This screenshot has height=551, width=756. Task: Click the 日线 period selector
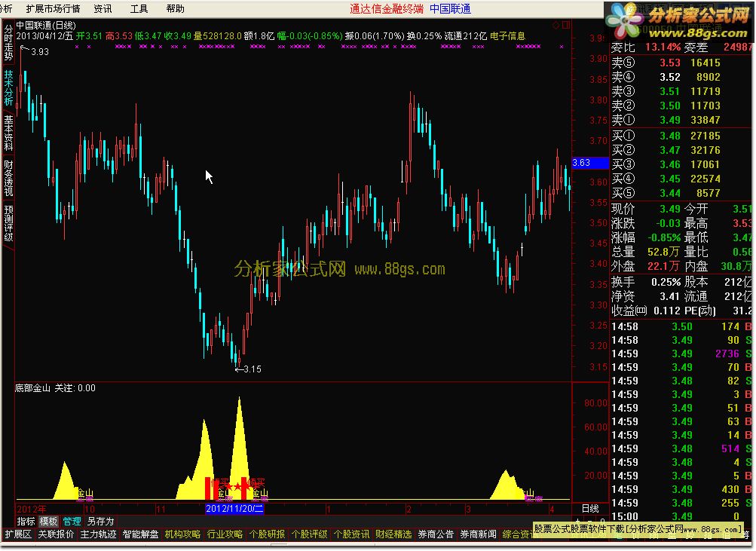pyautogui.click(x=590, y=508)
